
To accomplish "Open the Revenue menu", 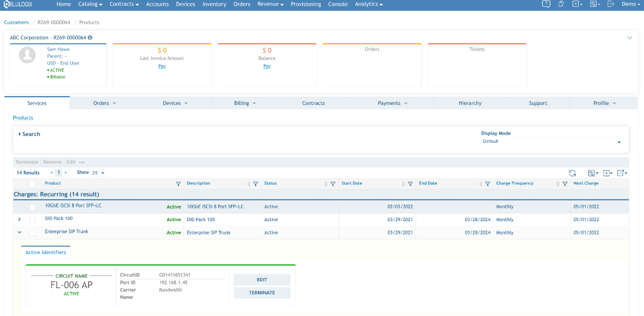I will (270, 4).
